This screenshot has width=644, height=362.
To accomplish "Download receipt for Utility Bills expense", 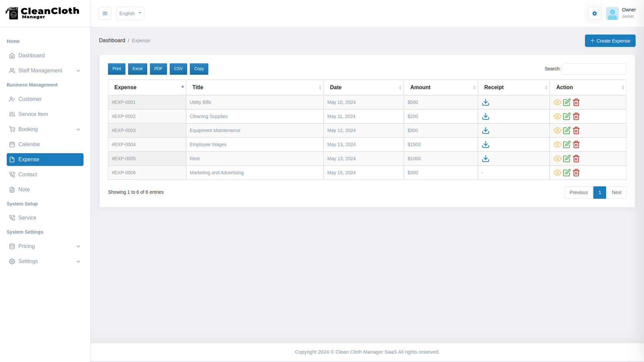I will (485, 102).
